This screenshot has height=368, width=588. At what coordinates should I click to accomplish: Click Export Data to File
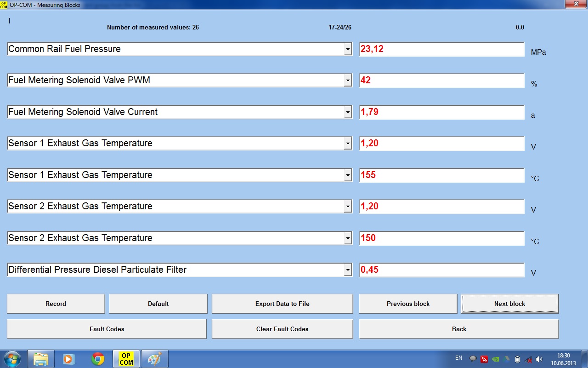[x=282, y=304]
